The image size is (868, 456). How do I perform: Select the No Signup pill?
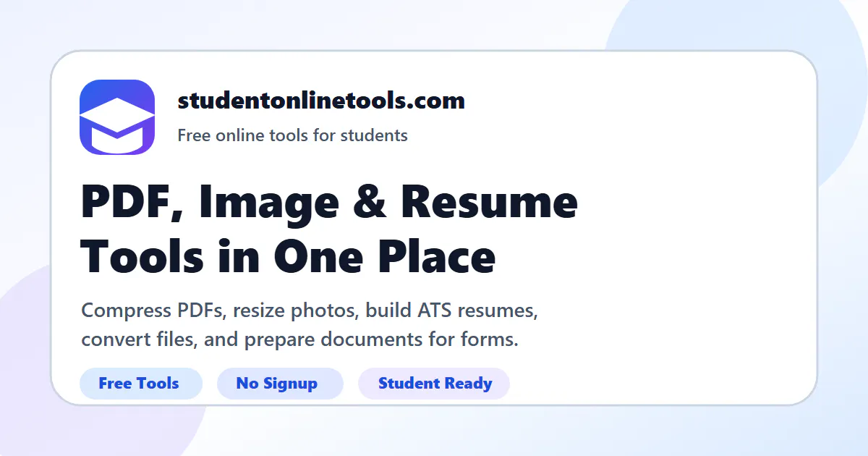point(280,384)
